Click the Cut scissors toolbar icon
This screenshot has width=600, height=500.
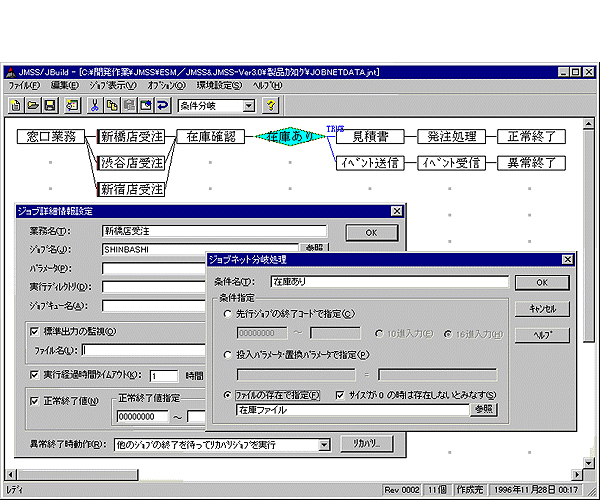point(95,105)
